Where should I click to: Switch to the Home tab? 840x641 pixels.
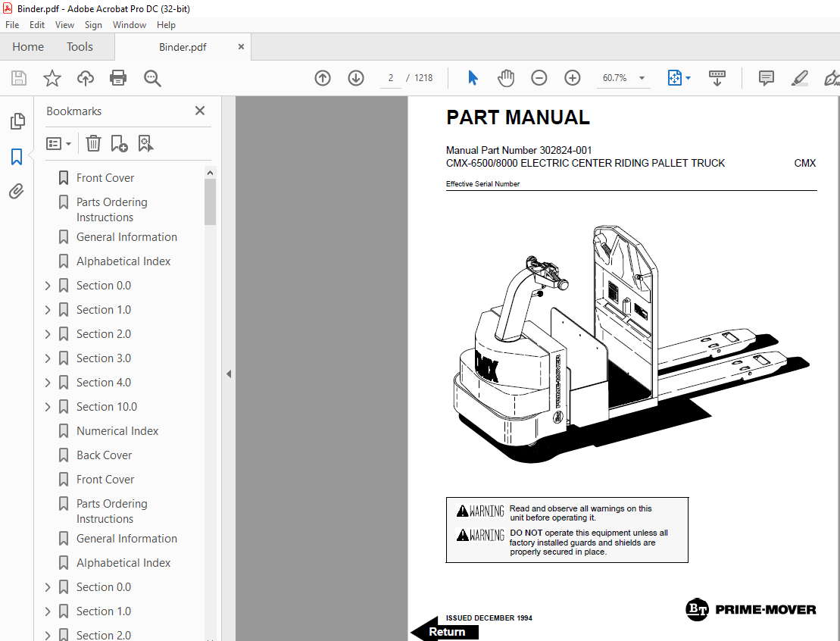[28, 47]
